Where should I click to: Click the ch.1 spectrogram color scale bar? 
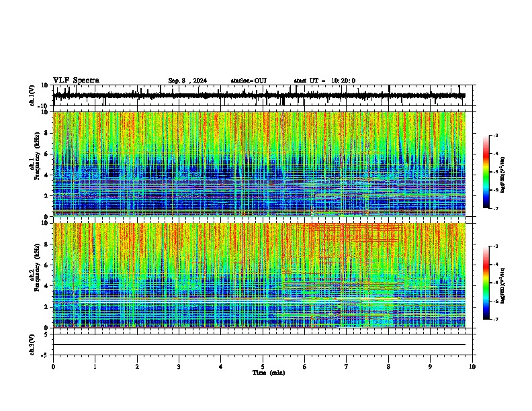click(x=486, y=172)
